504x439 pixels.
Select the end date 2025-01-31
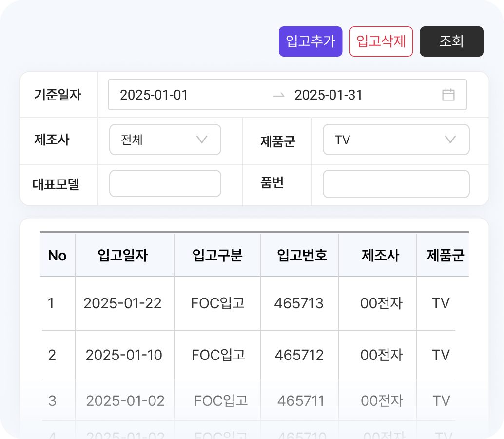(329, 95)
